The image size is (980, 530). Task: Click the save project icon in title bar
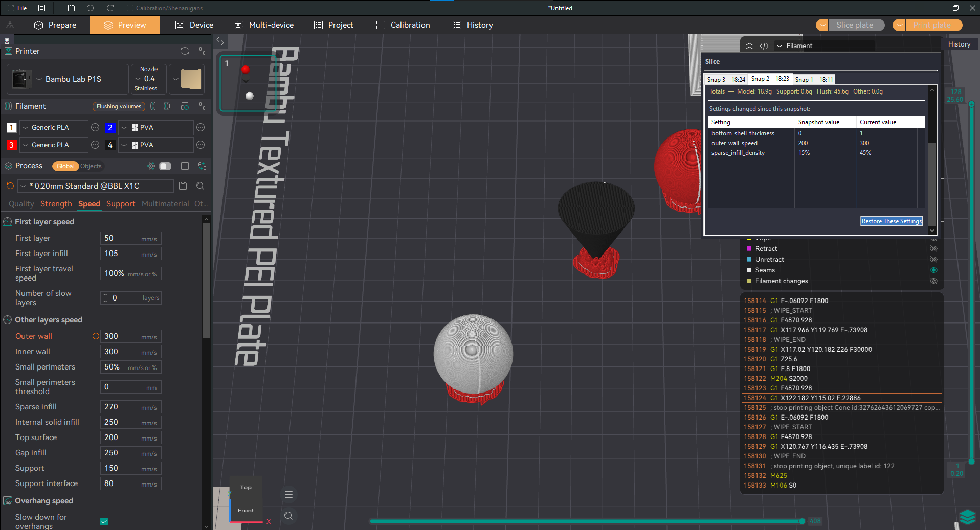click(71, 8)
